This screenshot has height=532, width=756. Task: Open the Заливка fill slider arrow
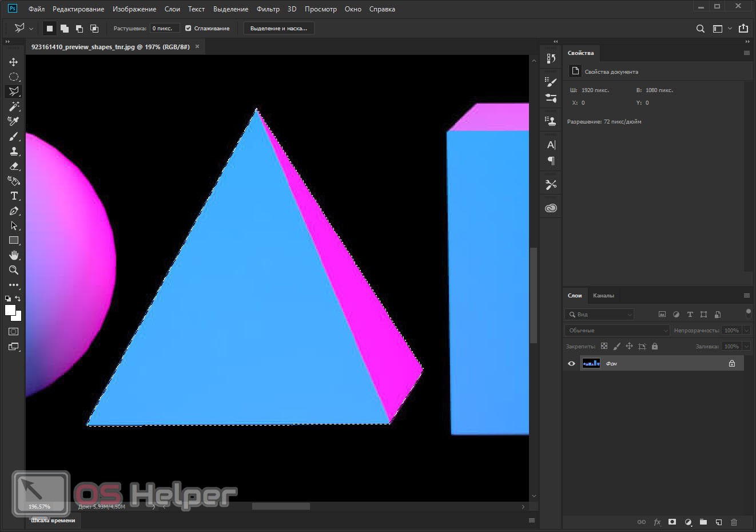[746, 346]
